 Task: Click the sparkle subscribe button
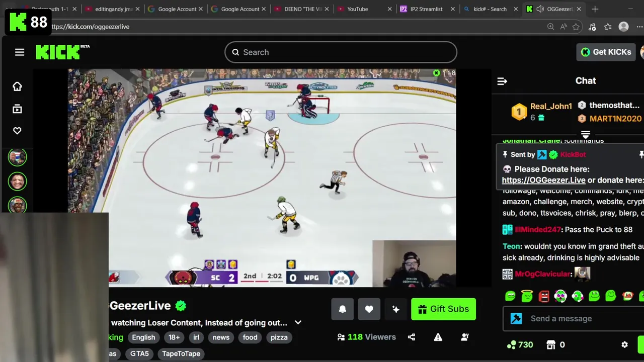[x=396, y=309]
